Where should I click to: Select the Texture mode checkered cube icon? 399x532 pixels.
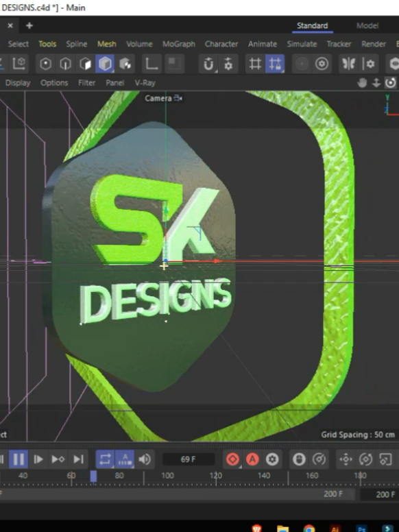[125, 64]
